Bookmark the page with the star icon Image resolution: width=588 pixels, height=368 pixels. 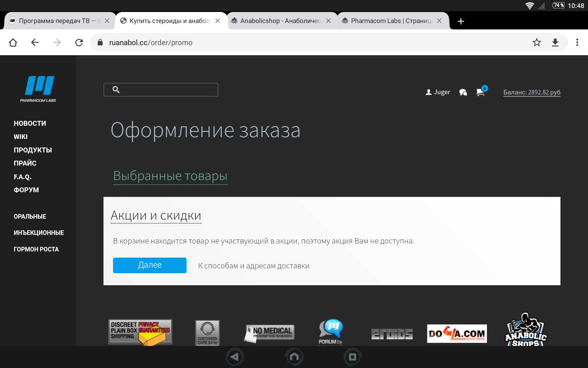(x=537, y=42)
